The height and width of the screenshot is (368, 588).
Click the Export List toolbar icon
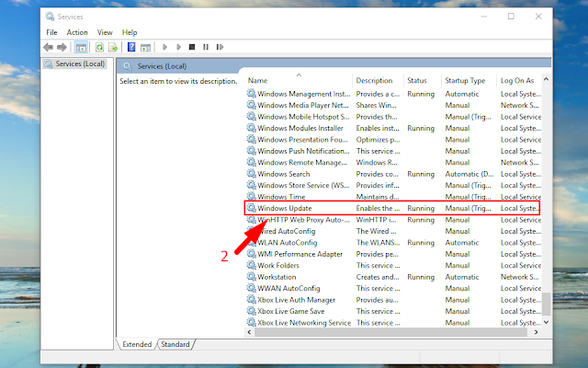[113, 47]
